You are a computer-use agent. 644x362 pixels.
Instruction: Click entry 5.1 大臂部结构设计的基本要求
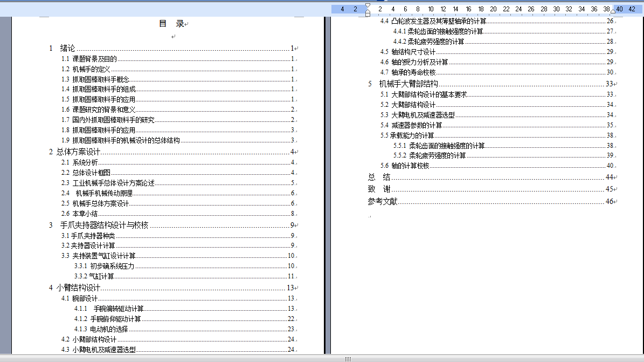click(x=497, y=94)
